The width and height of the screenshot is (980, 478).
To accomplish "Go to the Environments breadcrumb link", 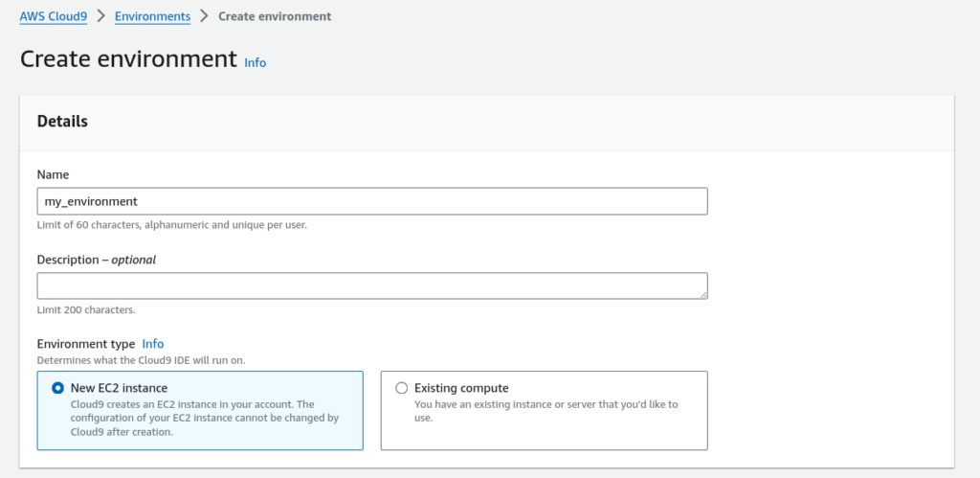I will point(152,16).
